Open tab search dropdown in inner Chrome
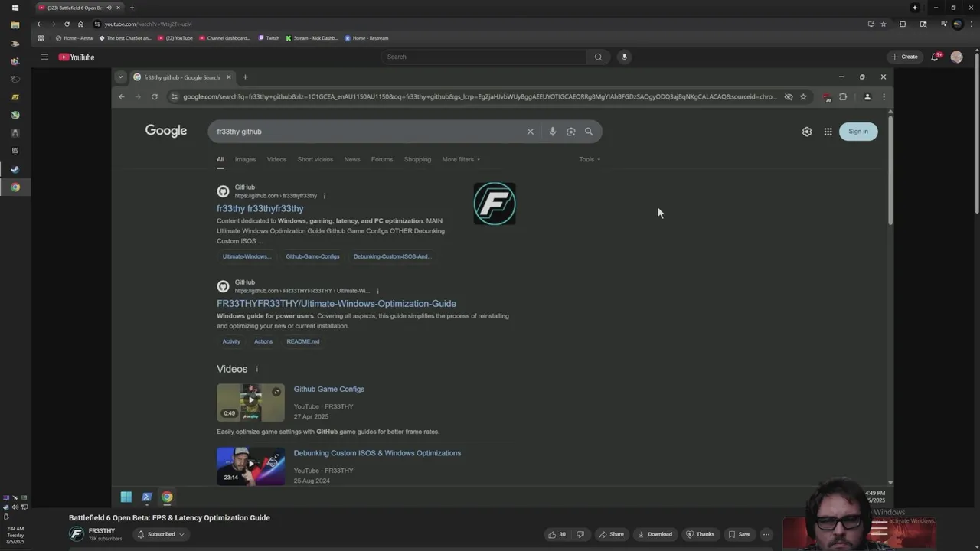 (x=120, y=77)
